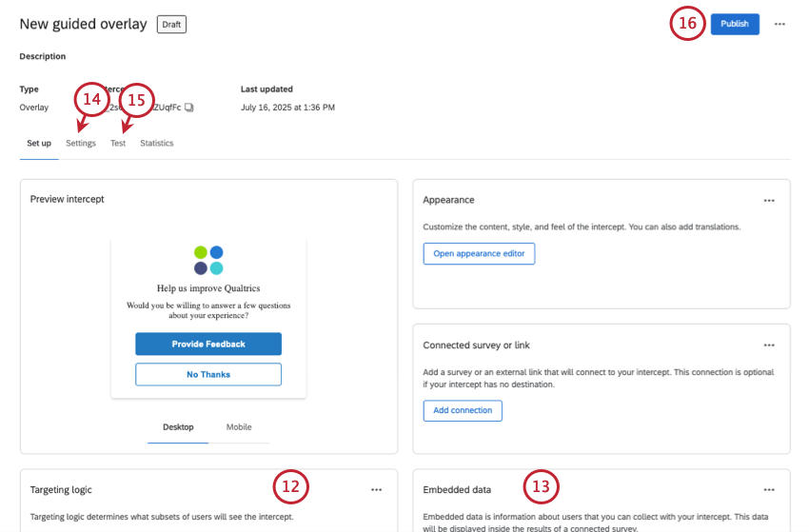Switch preview to Mobile view
This screenshot has width=809, height=532.
click(x=239, y=427)
